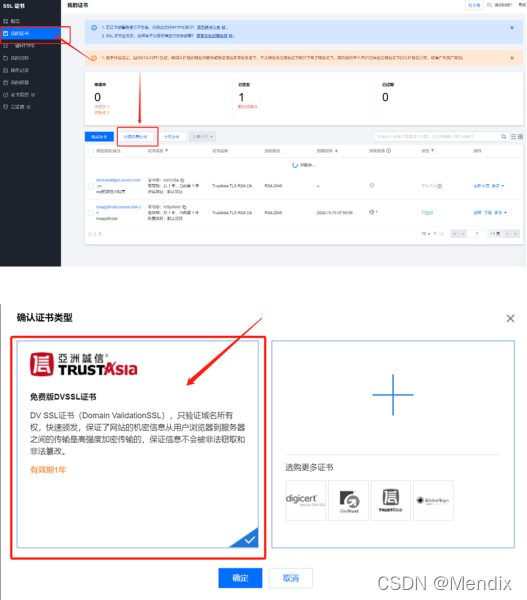Viewport: 527px width, 600px height.
Task: Click the link in blue banner line two
Action: (x=214, y=36)
